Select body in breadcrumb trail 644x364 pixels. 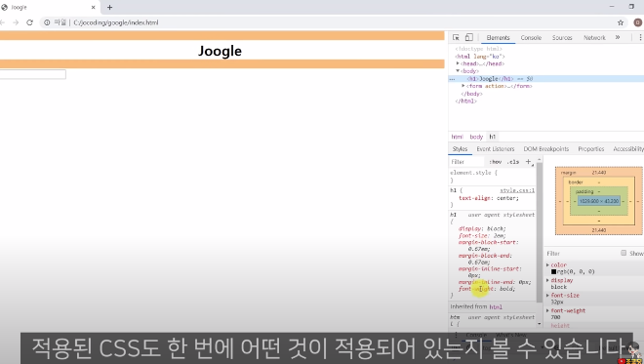(476, 137)
